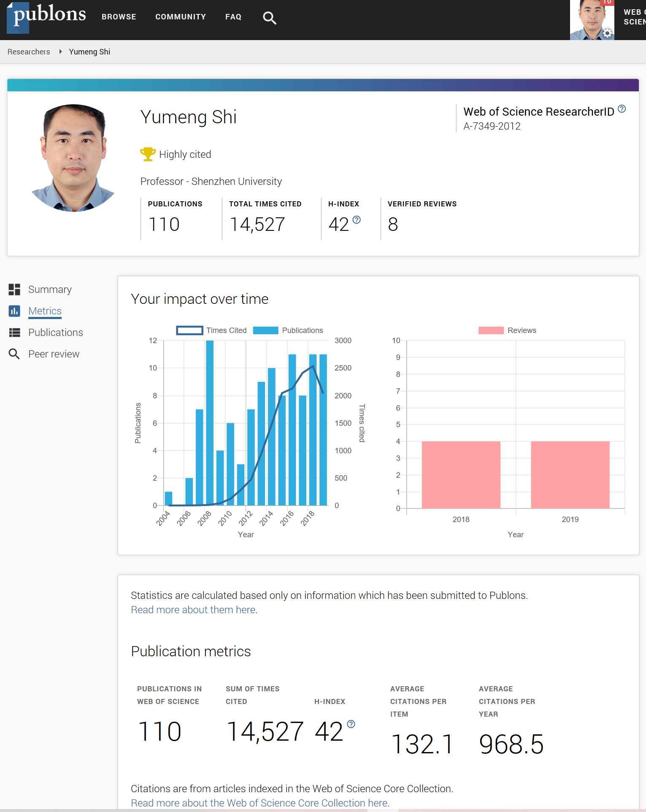Go to the Peer review section
Screen dimensions: 646x812
click(x=54, y=354)
